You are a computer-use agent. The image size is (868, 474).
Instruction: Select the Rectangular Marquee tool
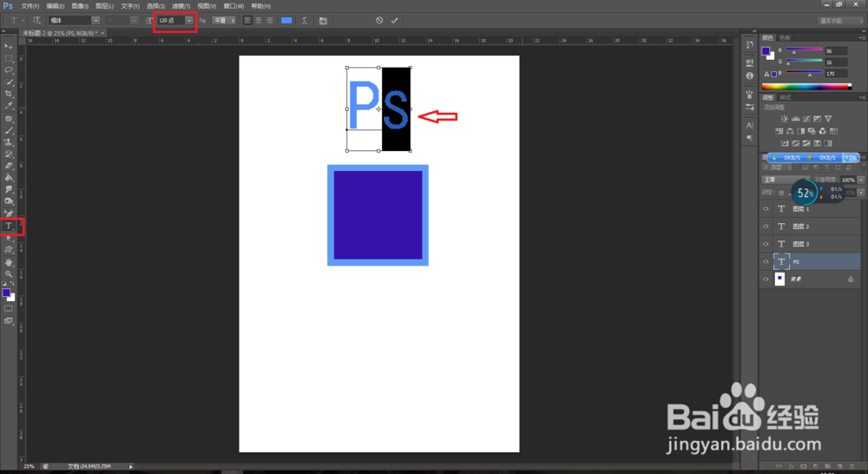(9, 58)
